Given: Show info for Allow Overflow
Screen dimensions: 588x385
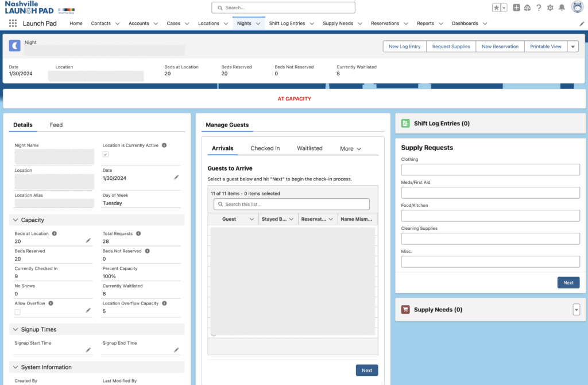Looking at the screenshot, I should pyautogui.click(x=51, y=303).
